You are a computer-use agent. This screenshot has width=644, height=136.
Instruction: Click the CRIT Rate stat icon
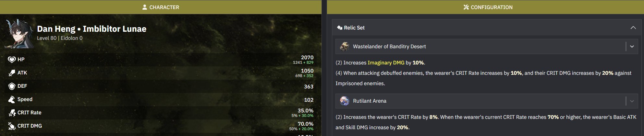[12, 113]
